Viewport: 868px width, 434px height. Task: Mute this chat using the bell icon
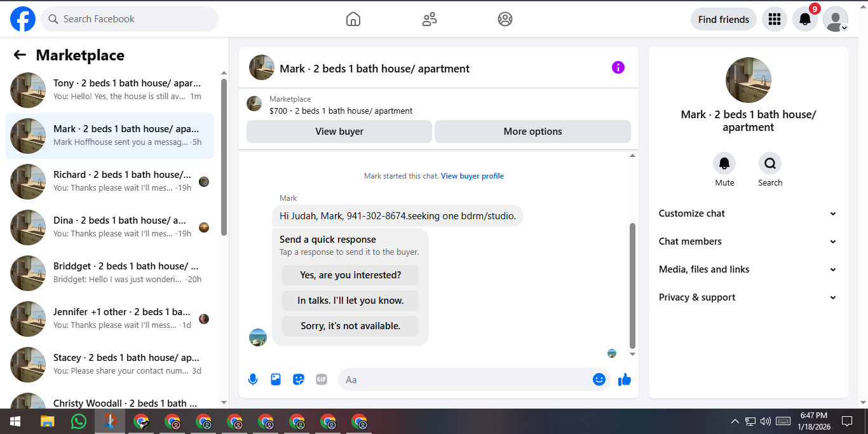(x=724, y=164)
